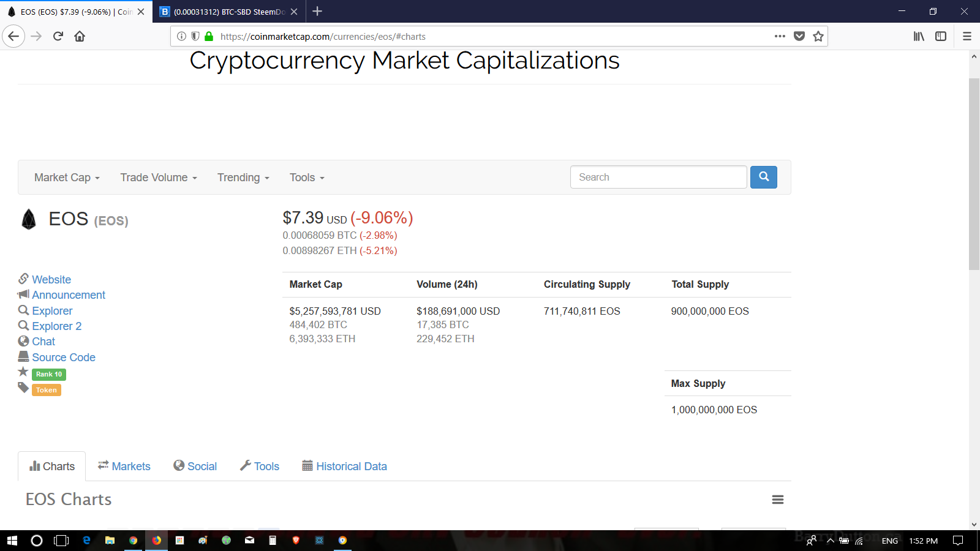This screenshot has width=980, height=551.
Task: Open the Trending dropdown menu
Action: 243,178
